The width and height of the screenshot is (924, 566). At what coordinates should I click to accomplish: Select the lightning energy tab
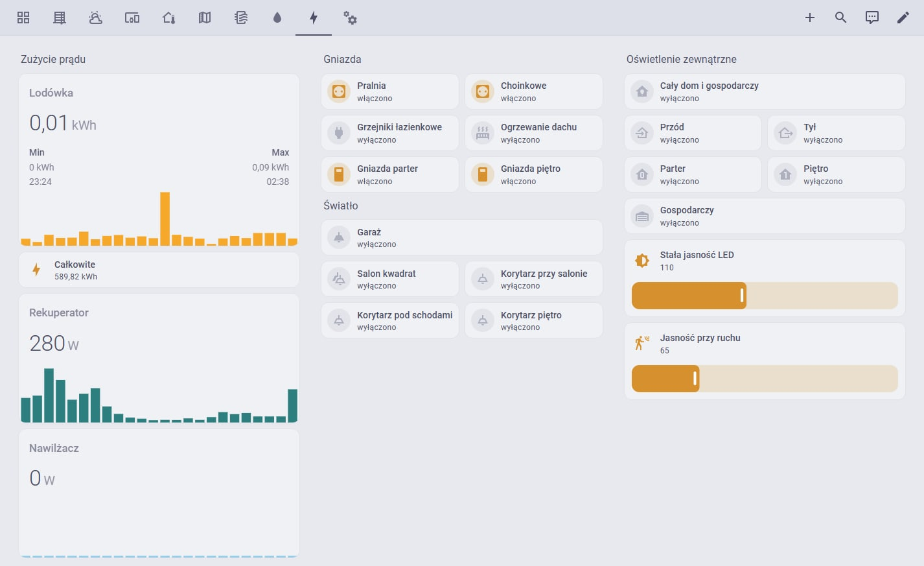click(x=314, y=18)
